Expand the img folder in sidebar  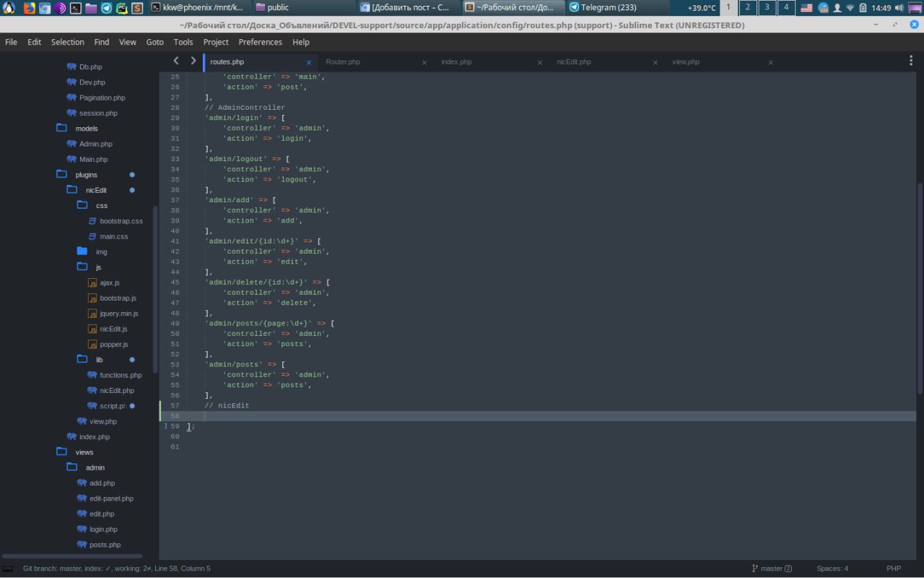82,251
